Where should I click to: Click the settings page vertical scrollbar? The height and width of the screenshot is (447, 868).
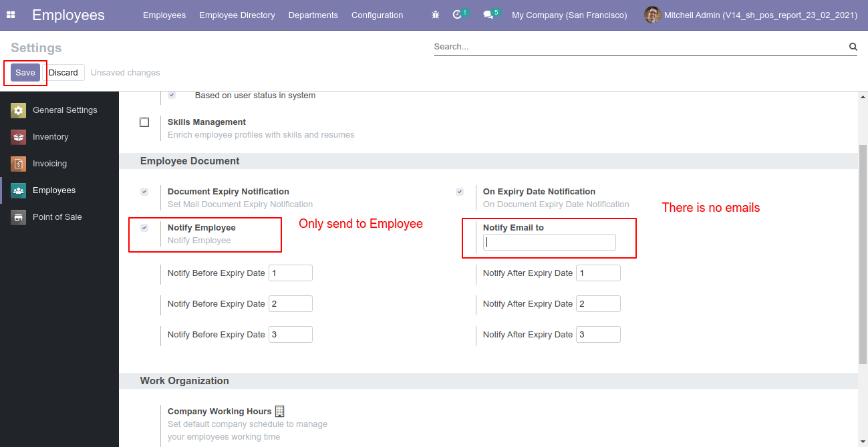(x=862, y=254)
